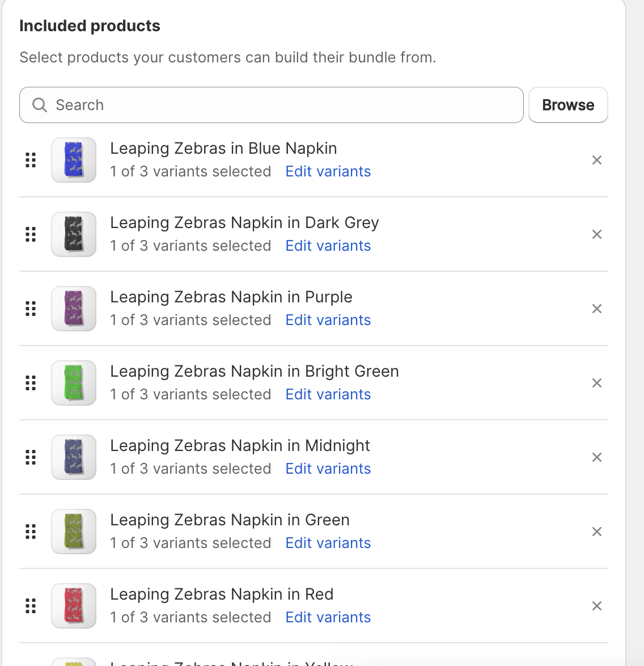The width and height of the screenshot is (644, 666).
Task: Click the Browse button
Action: click(x=568, y=105)
